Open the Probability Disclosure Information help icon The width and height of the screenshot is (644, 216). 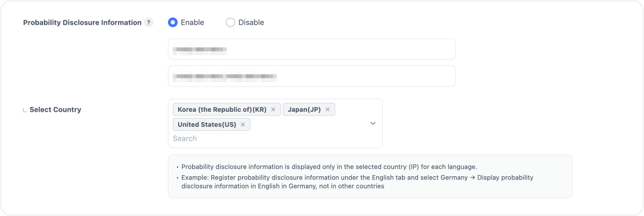coord(149,23)
